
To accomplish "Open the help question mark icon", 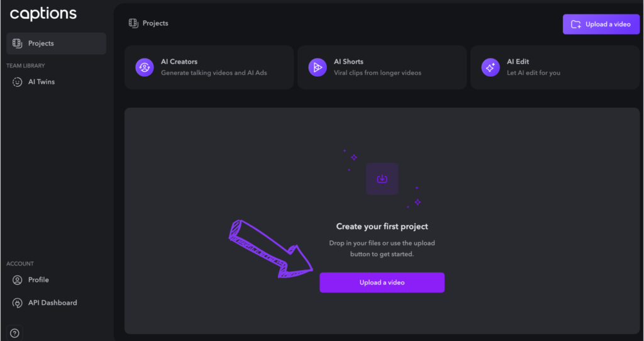I will 14,333.
